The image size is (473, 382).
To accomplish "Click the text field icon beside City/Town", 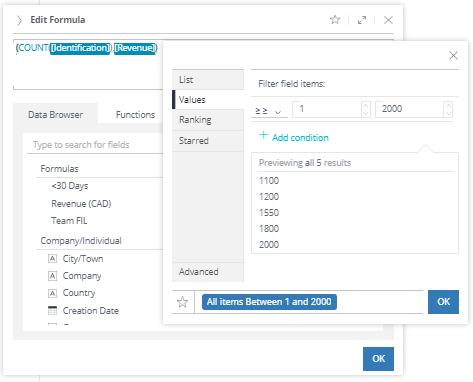I will [x=52, y=259].
